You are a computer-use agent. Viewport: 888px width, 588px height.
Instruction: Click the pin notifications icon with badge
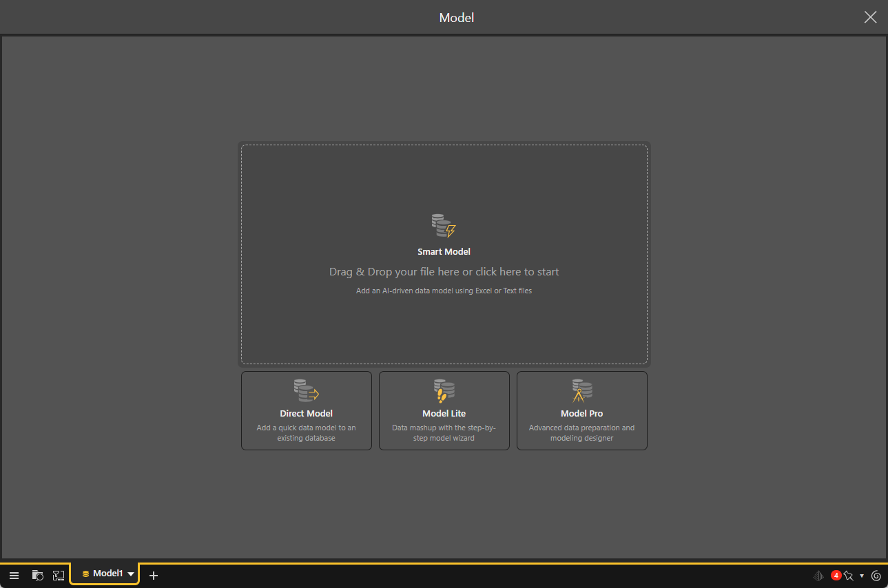tap(848, 576)
